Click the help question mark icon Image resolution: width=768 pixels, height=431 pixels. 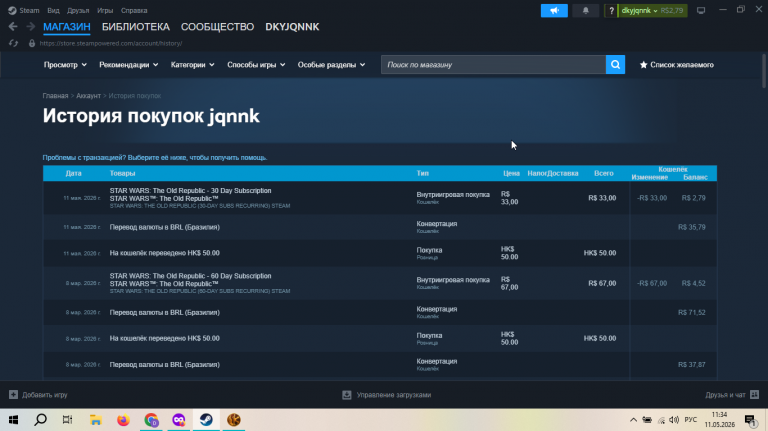click(611, 10)
